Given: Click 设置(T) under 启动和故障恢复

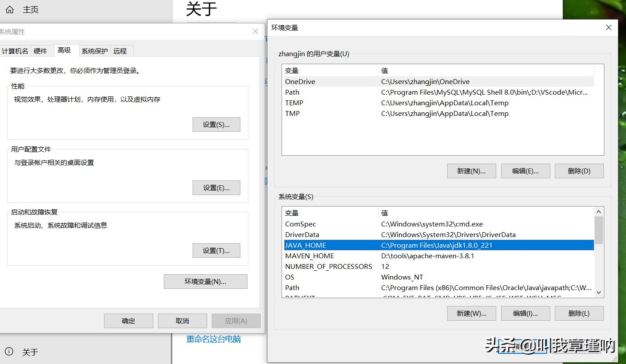Looking at the screenshot, I should 216,250.
